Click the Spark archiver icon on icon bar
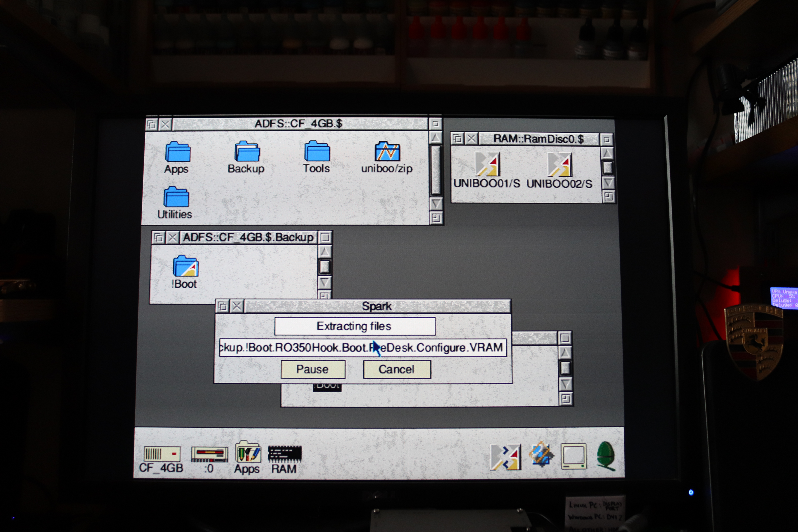 pos(506,457)
